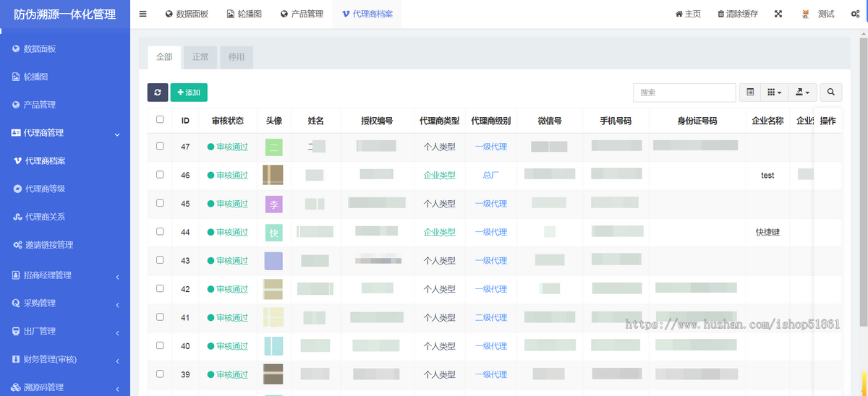
Task: Click the ID column header
Action: (185, 121)
